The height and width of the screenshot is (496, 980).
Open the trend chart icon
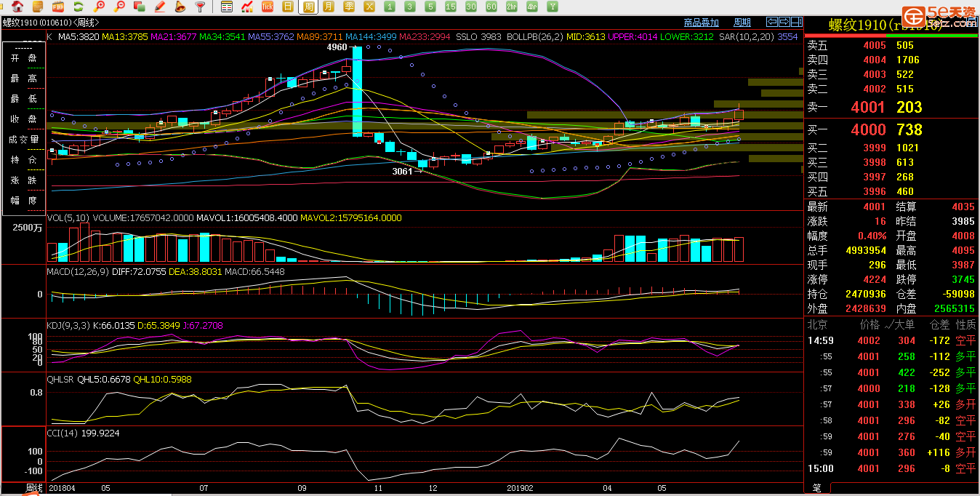click(247, 7)
